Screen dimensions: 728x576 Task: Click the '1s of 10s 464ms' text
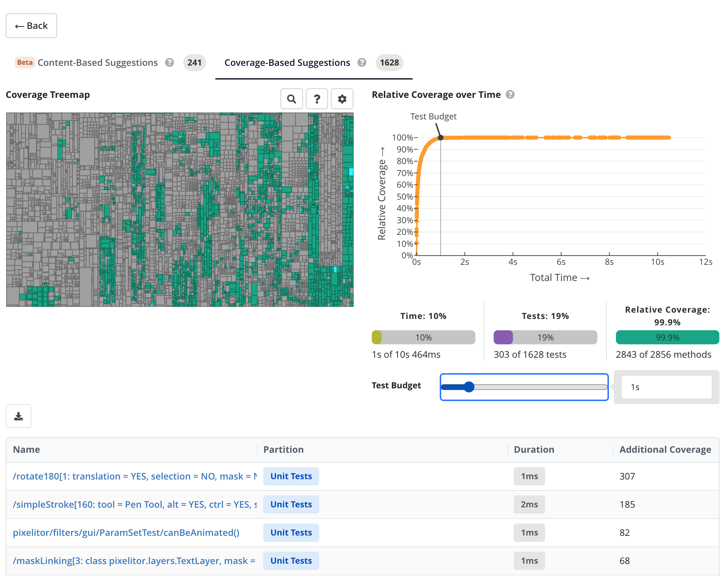point(406,355)
